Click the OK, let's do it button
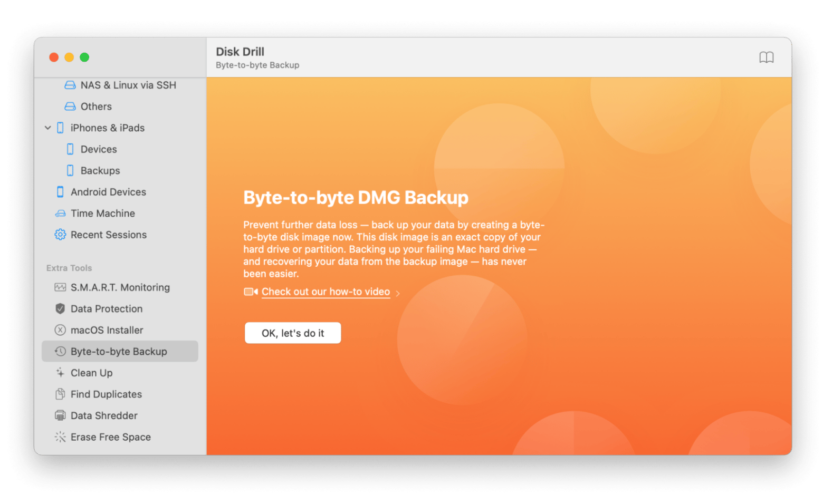823x504 pixels. coord(293,333)
